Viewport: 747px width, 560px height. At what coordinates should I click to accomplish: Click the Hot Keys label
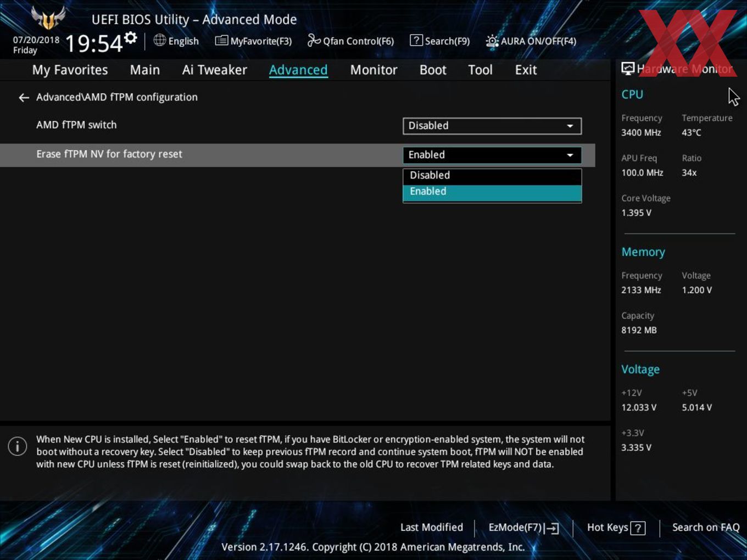point(607,528)
